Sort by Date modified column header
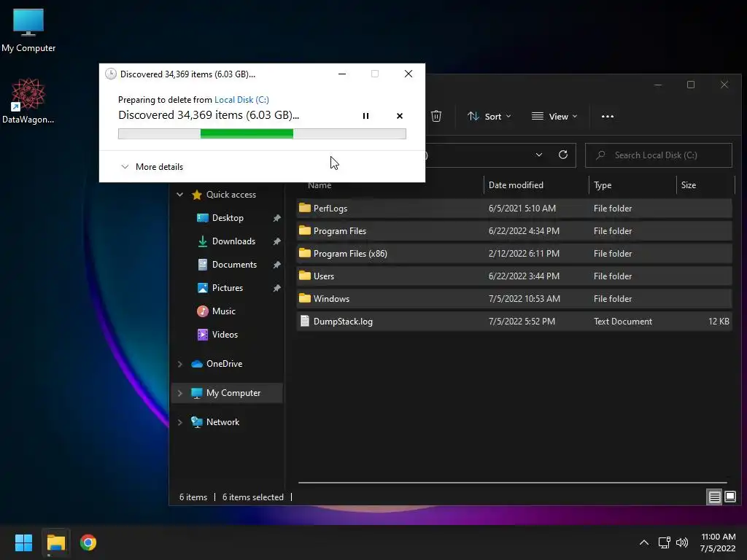The height and width of the screenshot is (560, 747). (516, 185)
